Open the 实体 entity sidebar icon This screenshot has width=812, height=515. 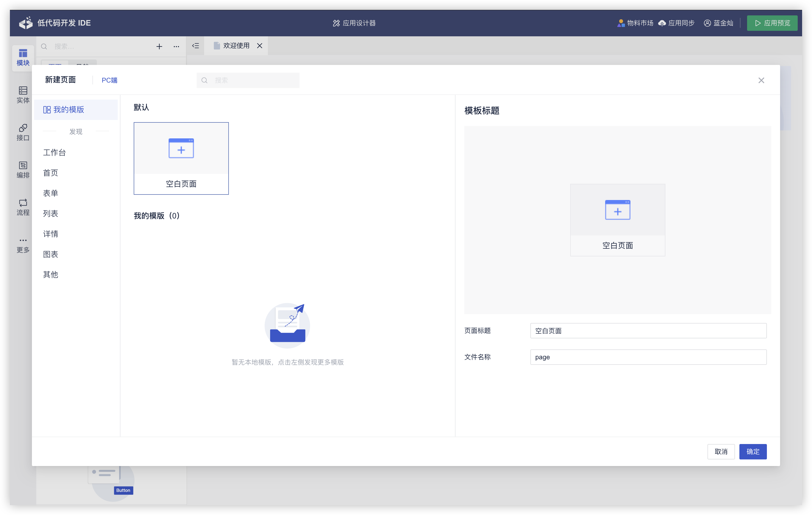(x=23, y=95)
